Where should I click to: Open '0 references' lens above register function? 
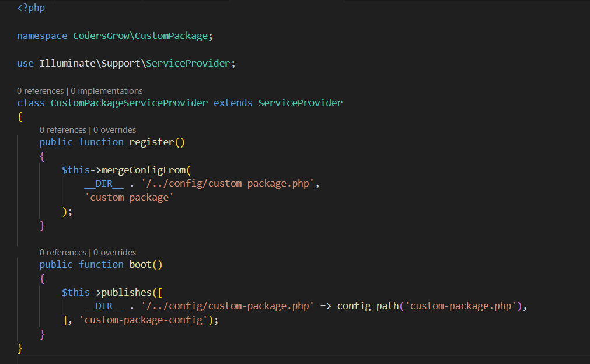coord(63,130)
